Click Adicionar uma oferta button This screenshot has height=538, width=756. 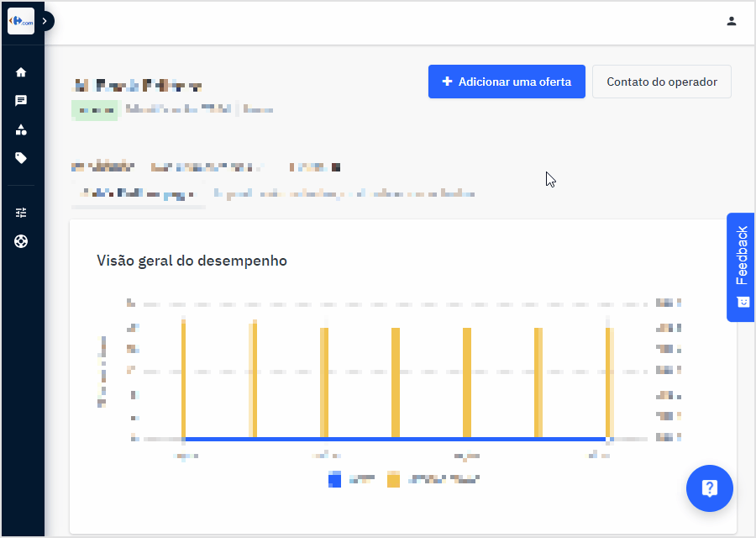507,82
